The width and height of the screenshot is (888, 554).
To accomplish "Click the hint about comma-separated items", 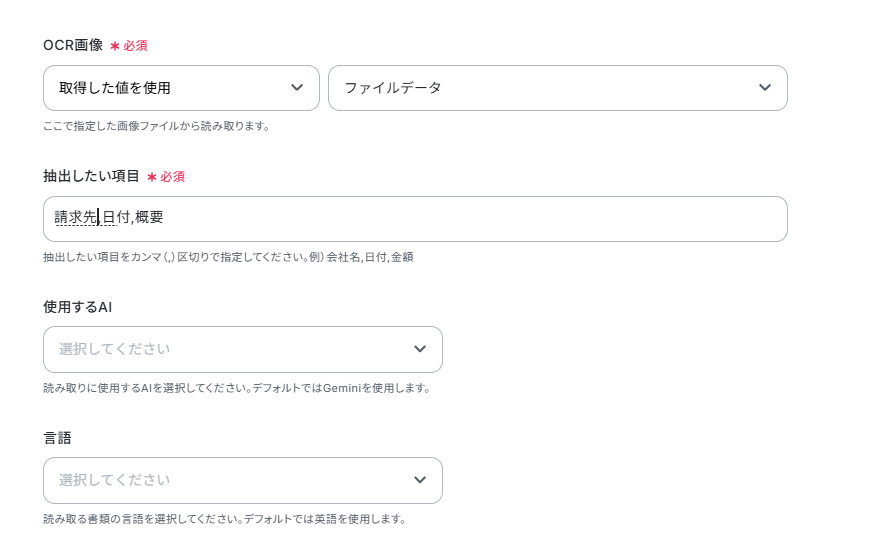I will click(228, 257).
